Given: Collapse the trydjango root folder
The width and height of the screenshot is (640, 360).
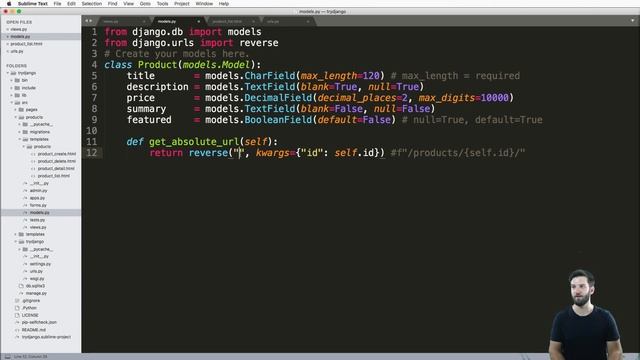Looking at the screenshot, I should pyautogui.click(x=8, y=73).
